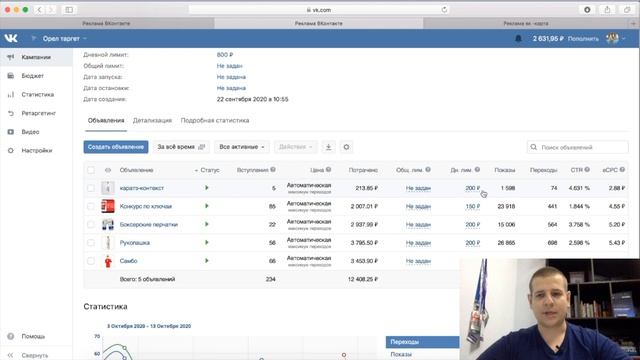Click the Дн. лим. help icon

pos(477,170)
